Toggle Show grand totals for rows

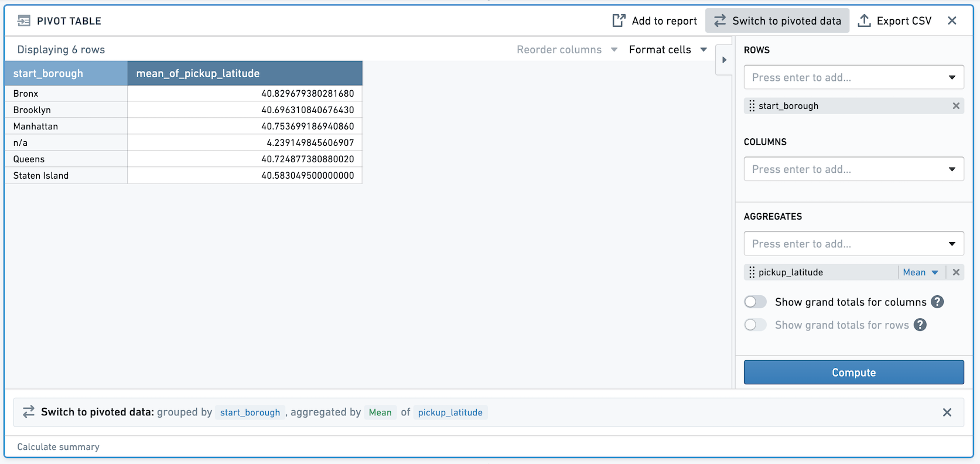[755, 325]
